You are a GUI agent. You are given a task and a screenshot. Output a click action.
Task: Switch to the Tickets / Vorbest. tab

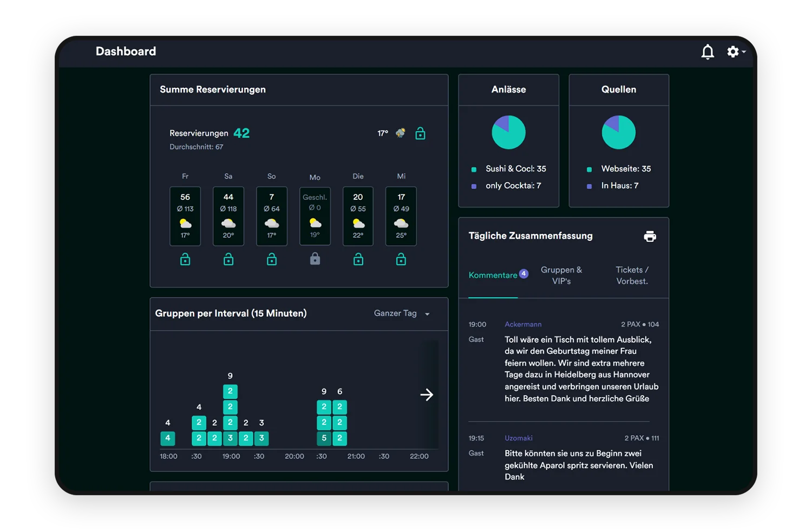click(x=632, y=275)
